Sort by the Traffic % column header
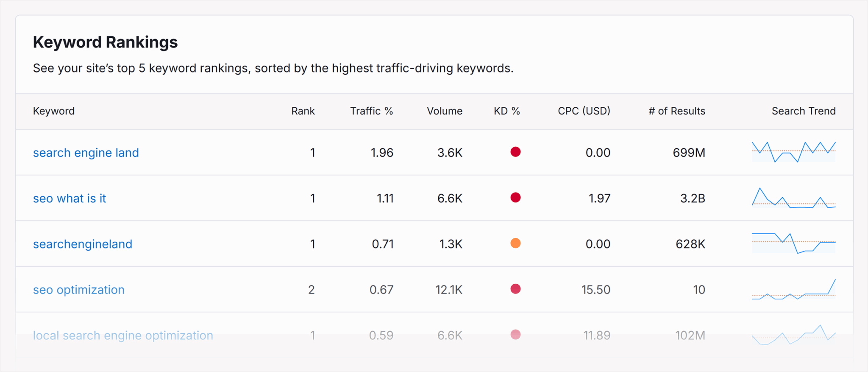Image resolution: width=868 pixels, height=372 pixels. [371, 111]
